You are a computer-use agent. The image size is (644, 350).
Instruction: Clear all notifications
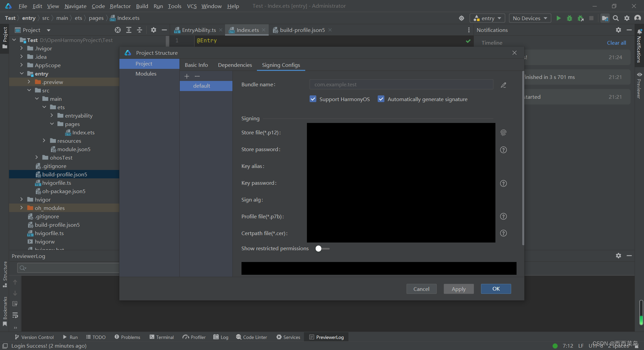point(616,43)
